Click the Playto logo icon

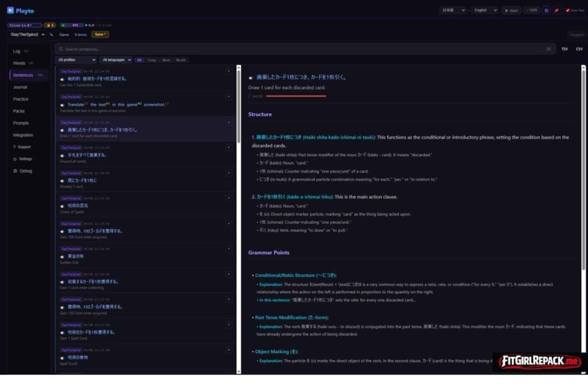point(10,10)
